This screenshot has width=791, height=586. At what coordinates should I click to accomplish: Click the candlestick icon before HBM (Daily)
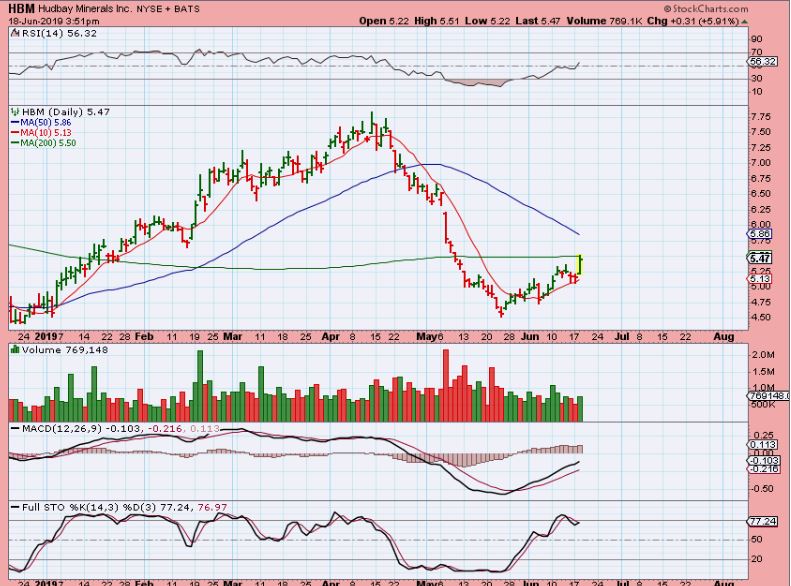[15, 112]
